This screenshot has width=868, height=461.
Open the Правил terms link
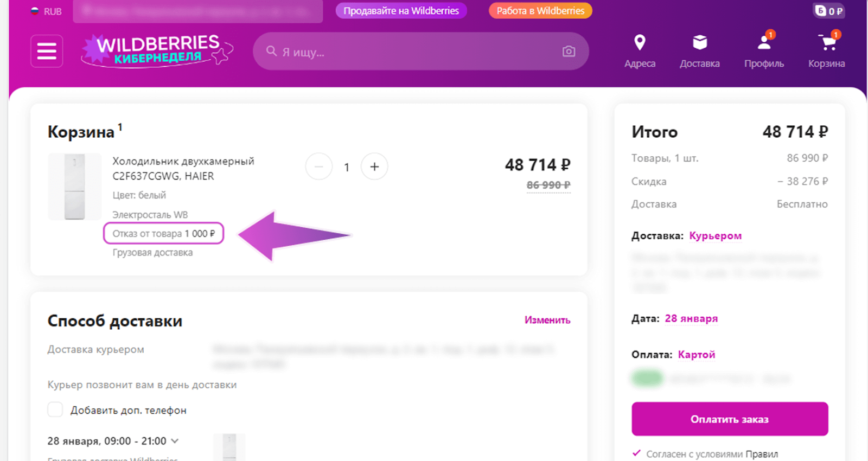762,454
